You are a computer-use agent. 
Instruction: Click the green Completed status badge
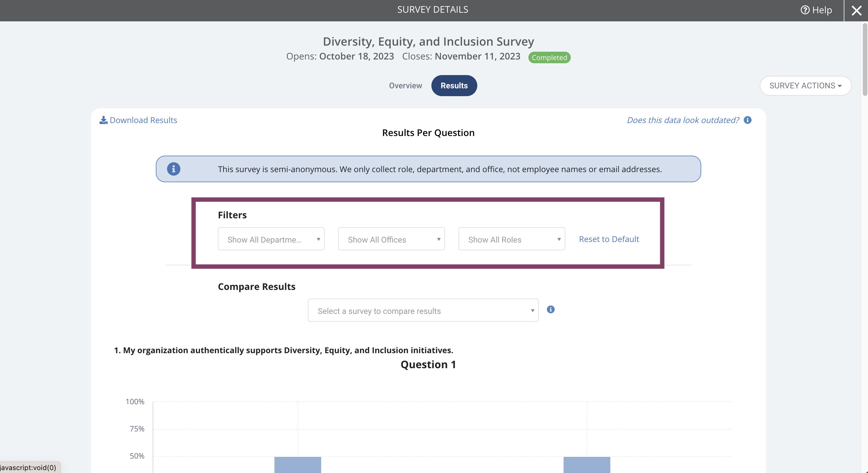coord(549,57)
